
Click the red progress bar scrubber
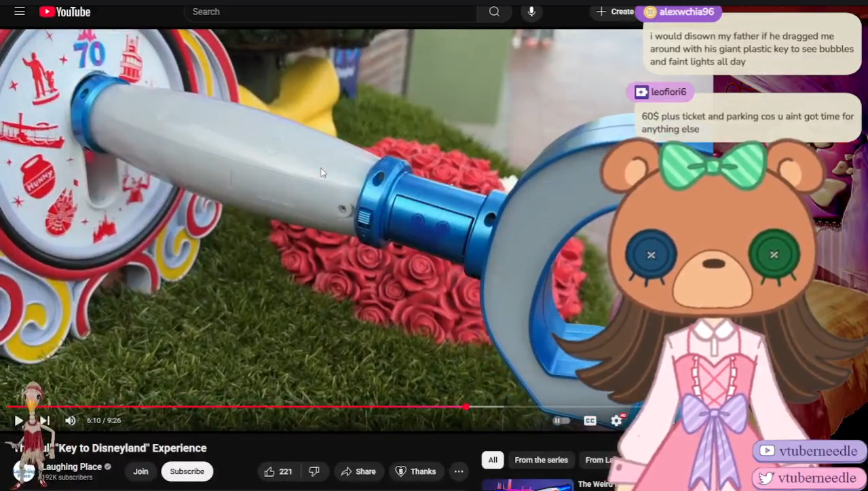(x=466, y=407)
